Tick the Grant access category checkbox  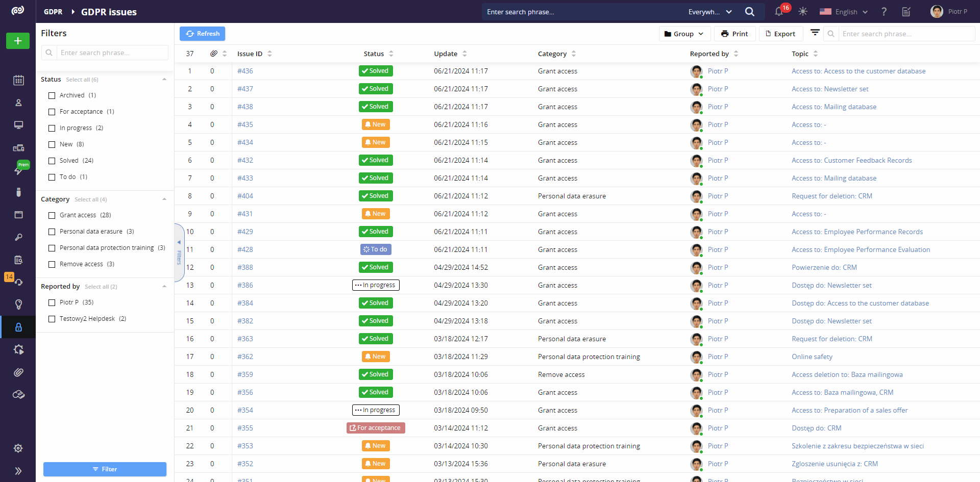[x=52, y=215]
